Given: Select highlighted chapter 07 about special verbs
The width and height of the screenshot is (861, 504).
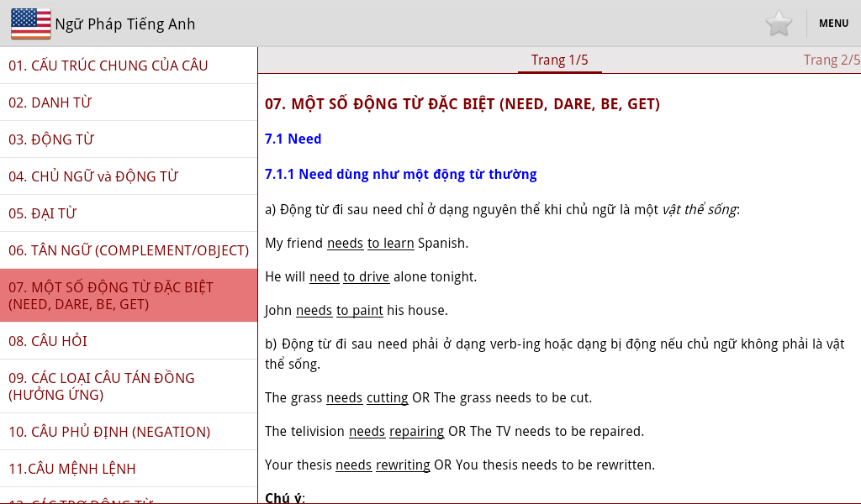Looking at the screenshot, I should pos(129,296).
